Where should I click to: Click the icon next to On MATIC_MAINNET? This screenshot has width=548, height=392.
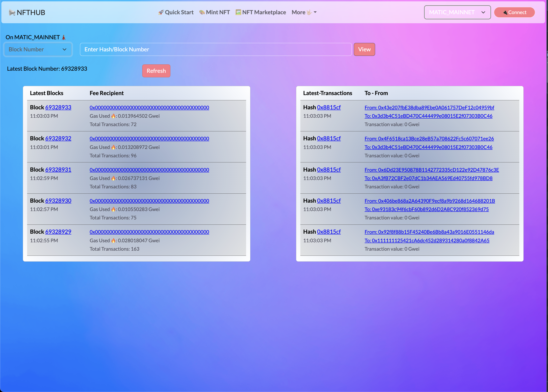pyautogui.click(x=64, y=37)
